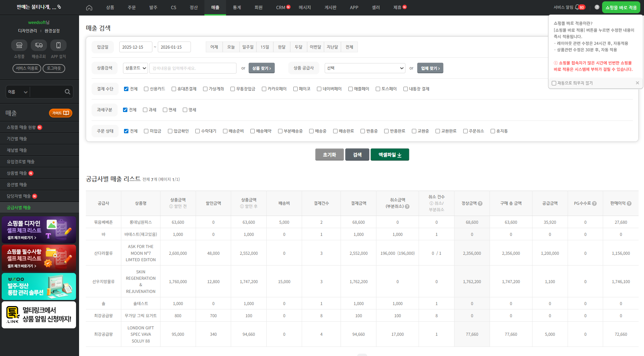Check the 자동으로 띄우지 않기 checkbox
This screenshot has width=644, height=356.
pos(554,83)
